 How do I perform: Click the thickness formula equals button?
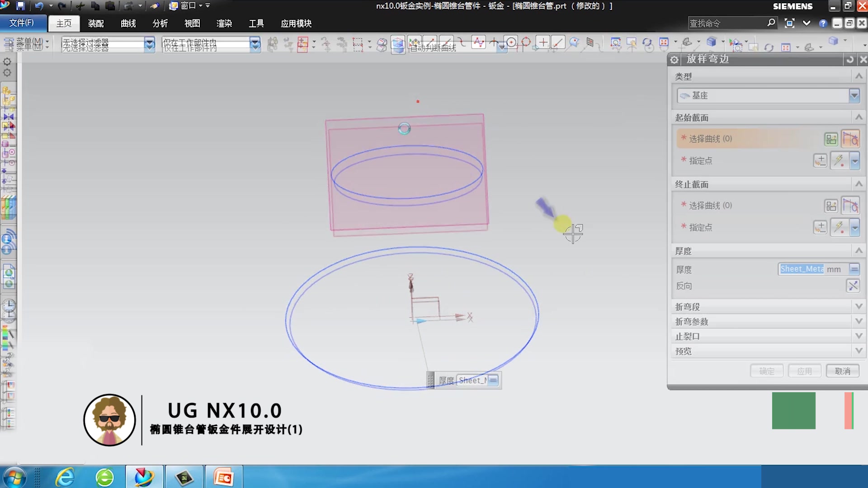click(854, 269)
